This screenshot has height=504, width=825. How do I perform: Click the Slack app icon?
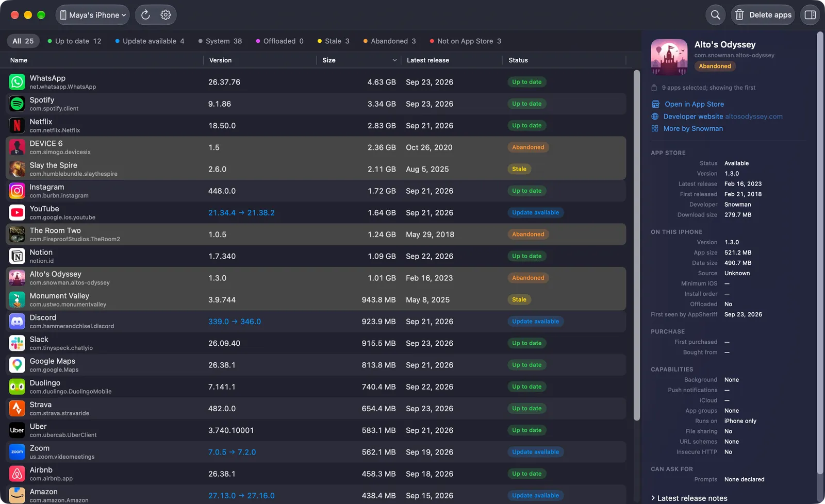point(17,343)
